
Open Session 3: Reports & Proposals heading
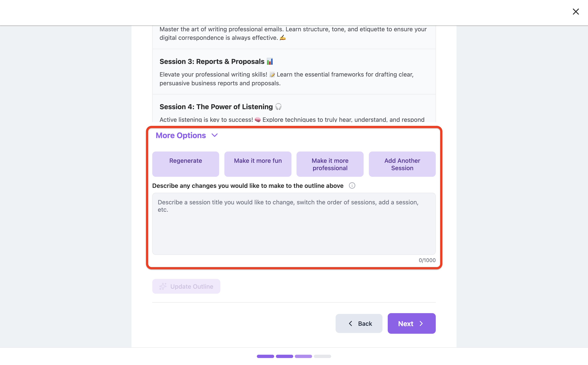coord(216,62)
